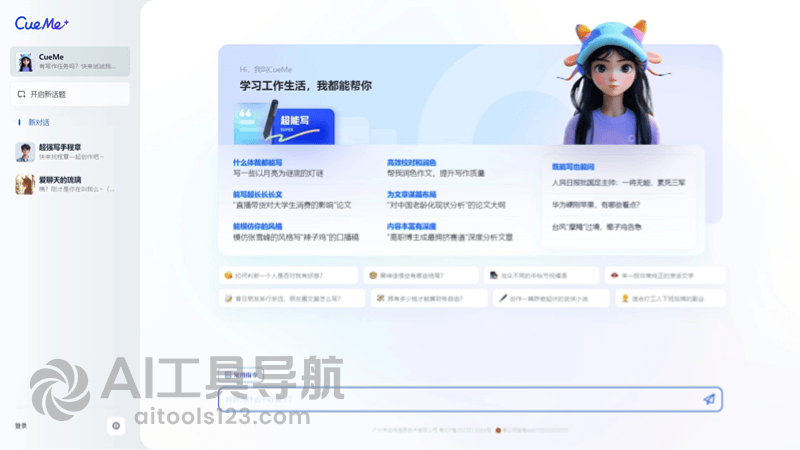Click the 朋友圈文案怎么写 suggestion chip
800x450 pixels.
[292, 298]
